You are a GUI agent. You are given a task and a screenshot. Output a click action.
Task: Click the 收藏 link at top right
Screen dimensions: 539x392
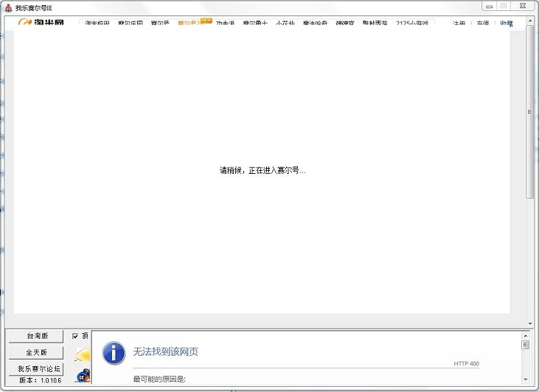[x=507, y=23]
